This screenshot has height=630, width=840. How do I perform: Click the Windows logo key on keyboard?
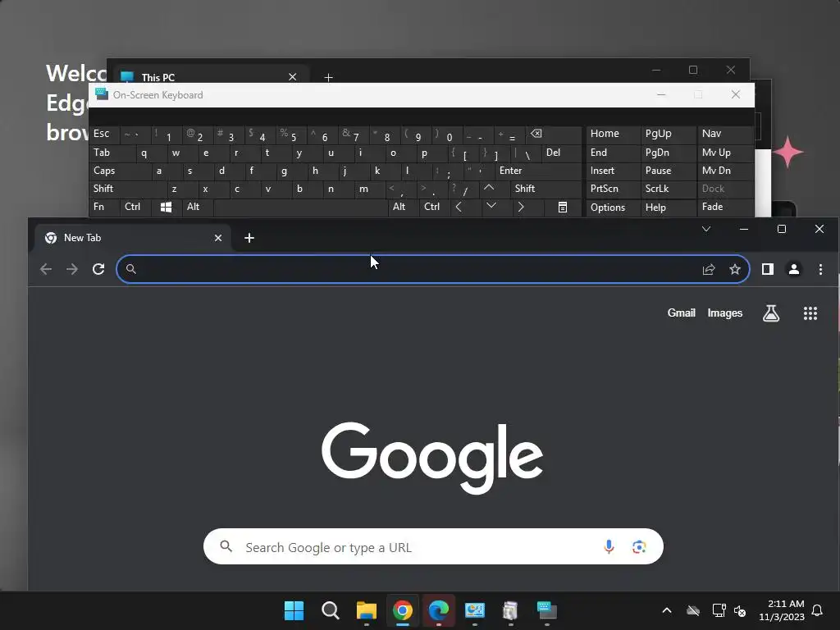click(166, 207)
